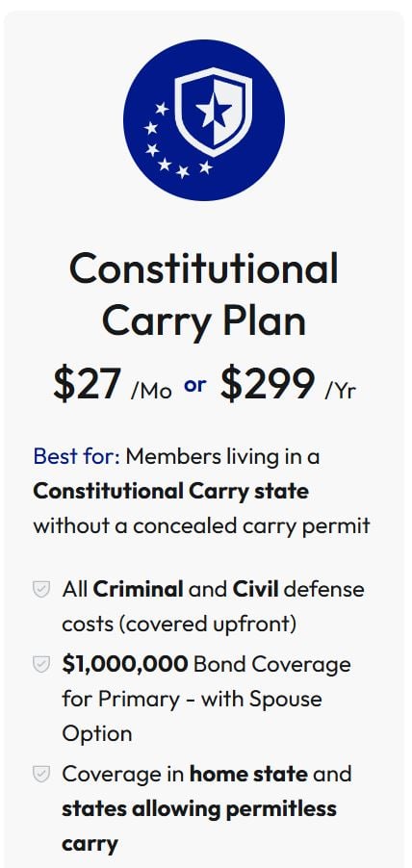Click the blue circular shield logo
The image size is (412, 868).
(204, 120)
